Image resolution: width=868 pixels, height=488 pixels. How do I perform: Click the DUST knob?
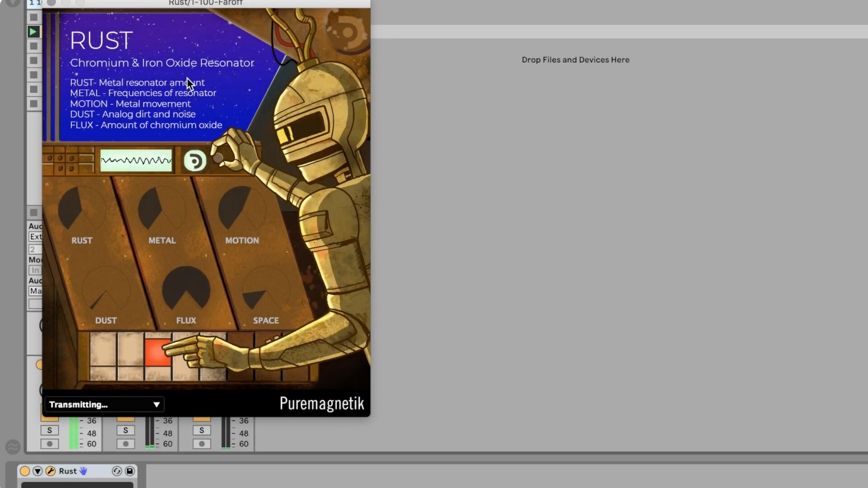(x=106, y=289)
